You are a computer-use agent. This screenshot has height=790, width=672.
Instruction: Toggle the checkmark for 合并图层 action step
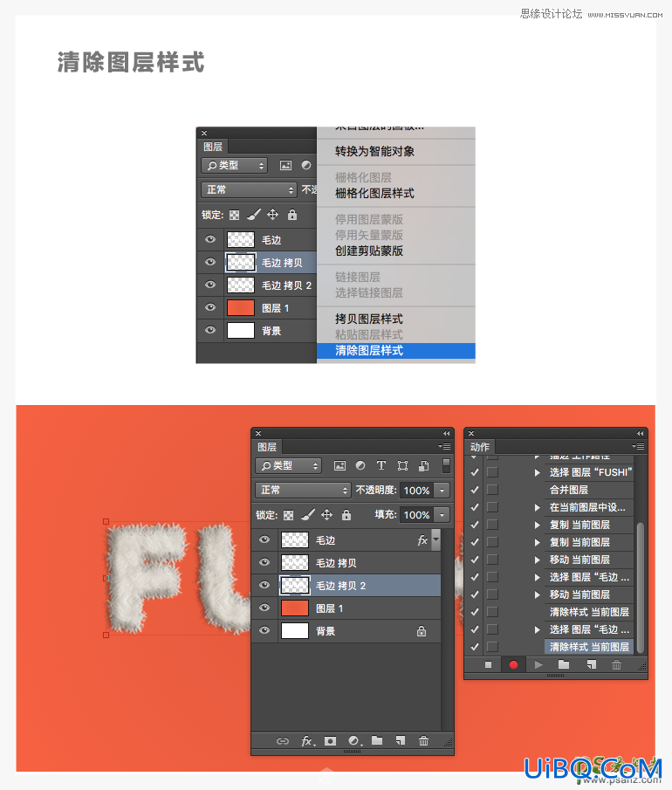pyautogui.click(x=475, y=490)
